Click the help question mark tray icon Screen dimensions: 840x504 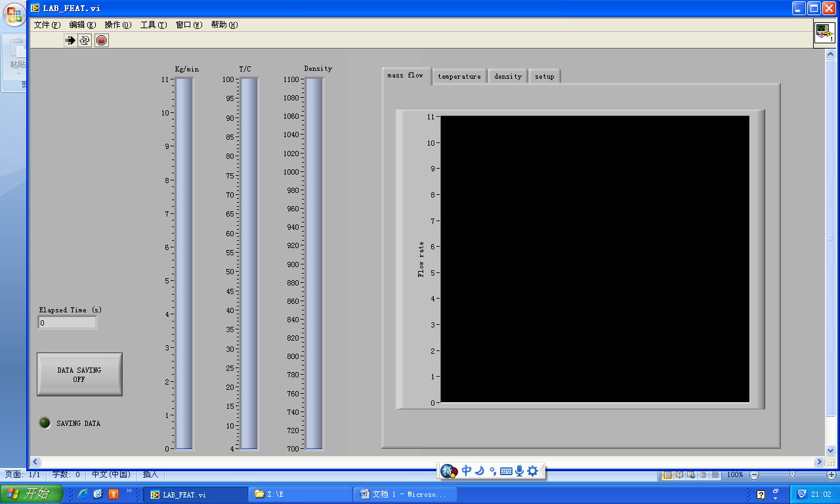(x=761, y=495)
